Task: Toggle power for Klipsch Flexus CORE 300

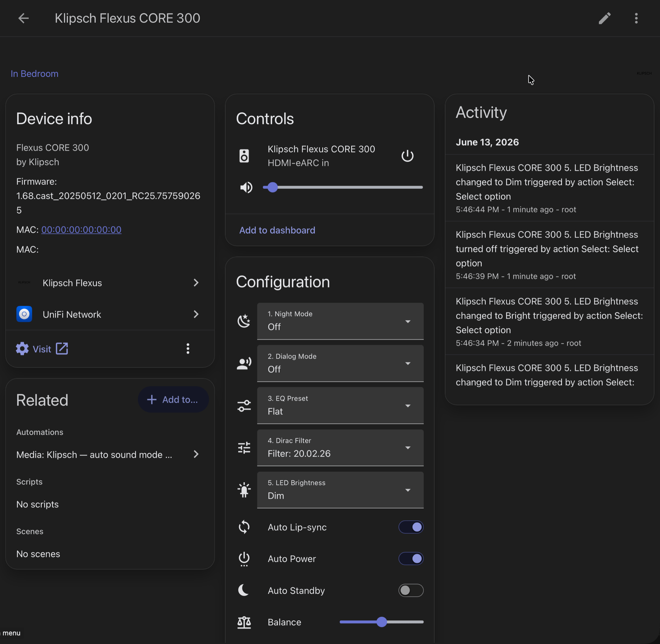Action: tap(407, 156)
